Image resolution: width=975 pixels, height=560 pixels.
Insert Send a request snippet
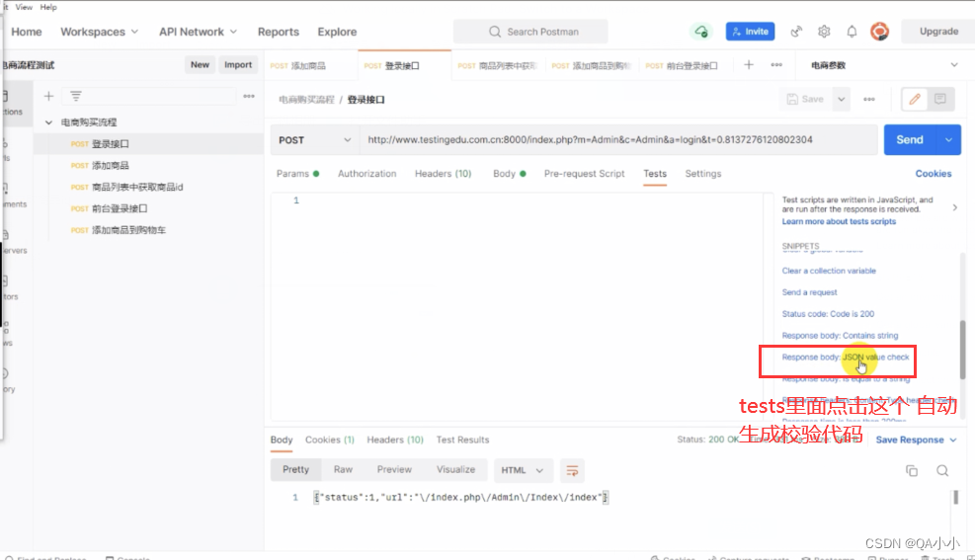[x=809, y=292]
